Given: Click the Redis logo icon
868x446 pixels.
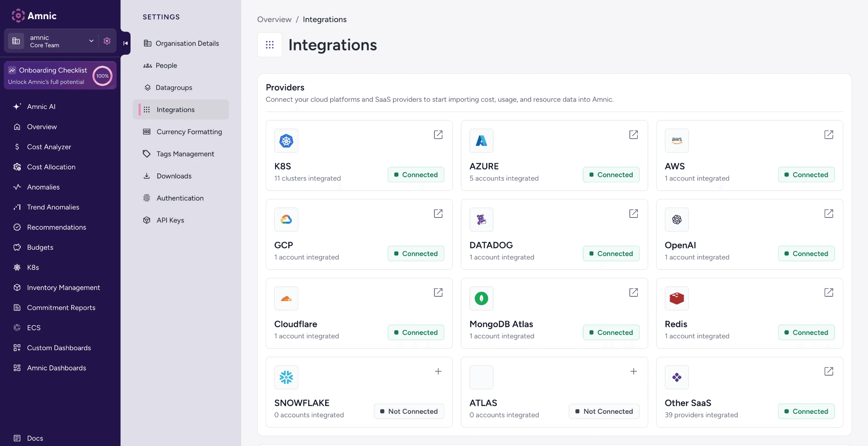Looking at the screenshot, I should [677, 298].
